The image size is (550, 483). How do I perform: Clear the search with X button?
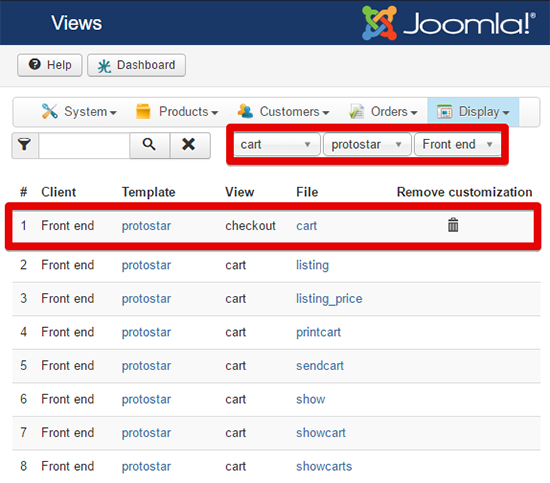click(189, 145)
